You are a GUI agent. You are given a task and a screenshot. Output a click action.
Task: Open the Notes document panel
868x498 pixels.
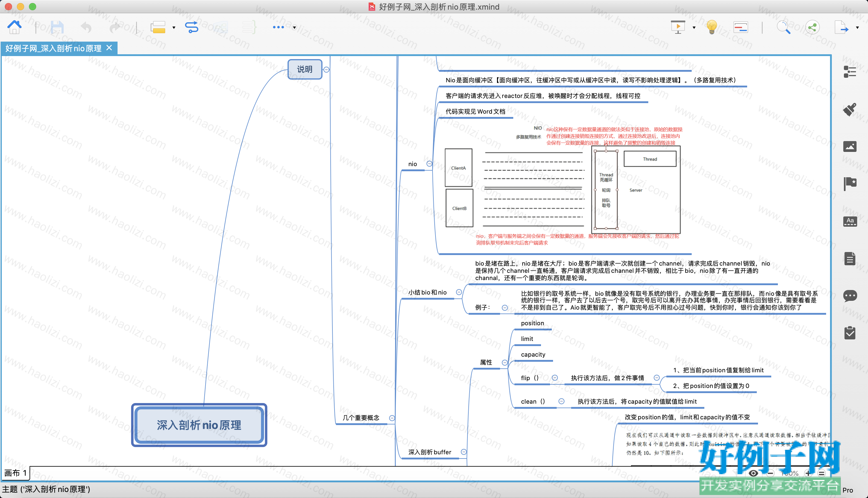[x=850, y=259]
